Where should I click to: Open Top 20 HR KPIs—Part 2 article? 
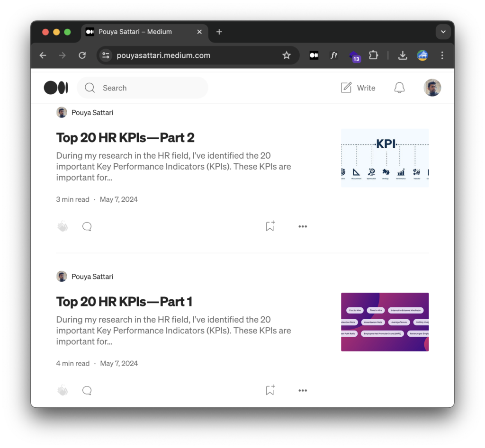126,138
